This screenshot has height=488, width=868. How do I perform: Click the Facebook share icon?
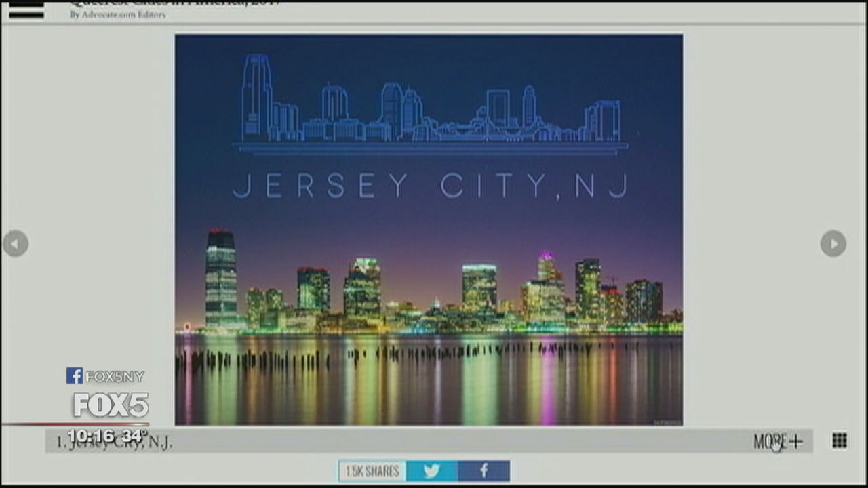[x=483, y=471]
